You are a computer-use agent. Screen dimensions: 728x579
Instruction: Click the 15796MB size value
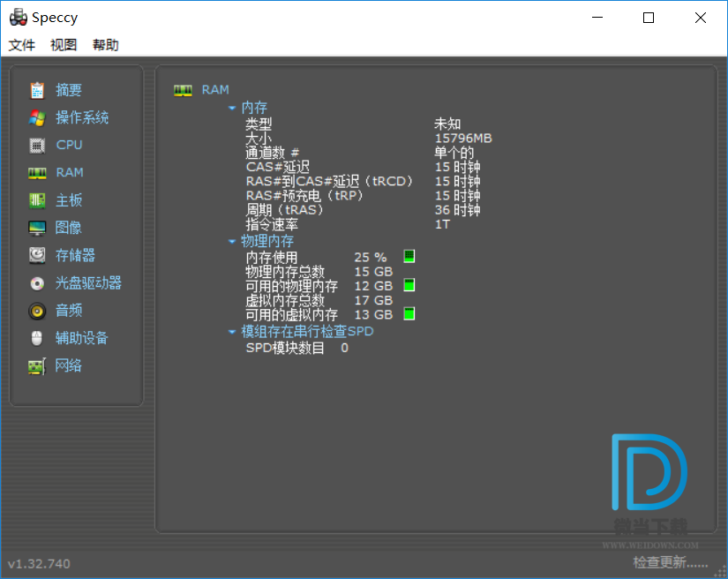tap(463, 139)
